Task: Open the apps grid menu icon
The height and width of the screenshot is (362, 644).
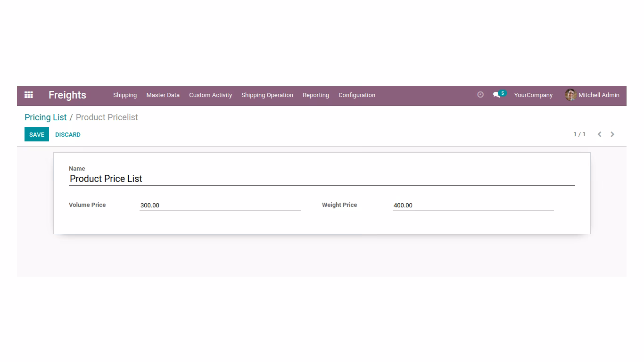Action: click(x=29, y=95)
